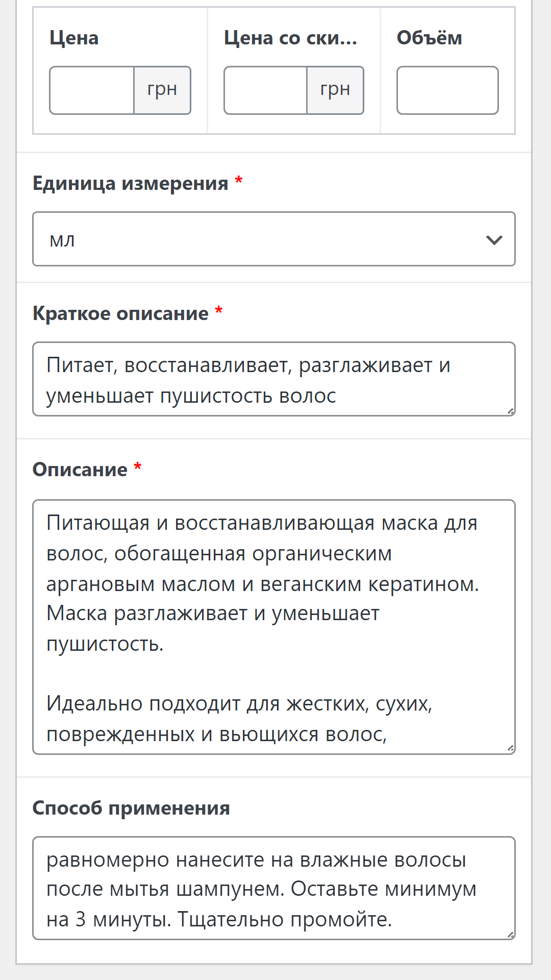
Task: Focus the Цена со скидкой input field
Action: point(265,90)
